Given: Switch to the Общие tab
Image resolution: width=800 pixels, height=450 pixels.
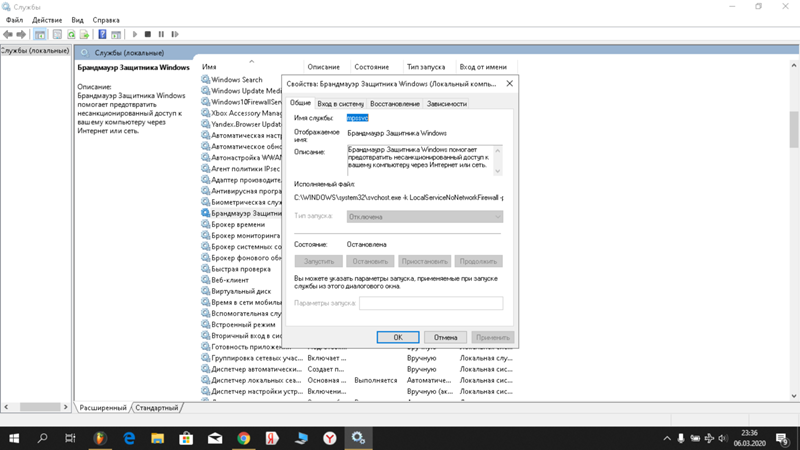Looking at the screenshot, I should pyautogui.click(x=300, y=103).
